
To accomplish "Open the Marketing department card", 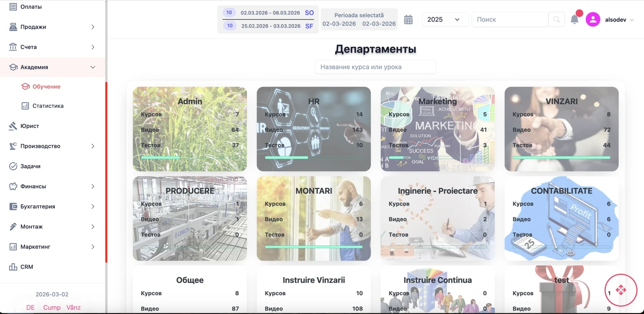I will [438, 129].
